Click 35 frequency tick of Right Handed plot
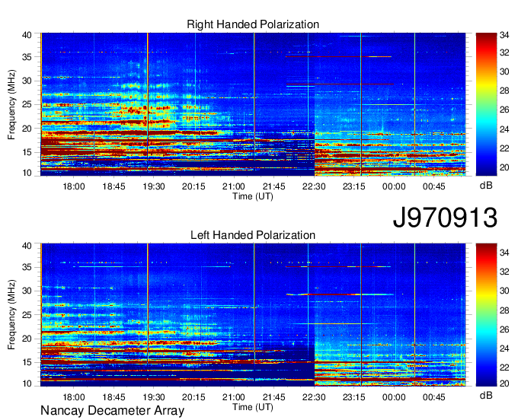Image resolution: width=518 pixels, height=420 pixels. pyautogui.click(x=27, y=57)
